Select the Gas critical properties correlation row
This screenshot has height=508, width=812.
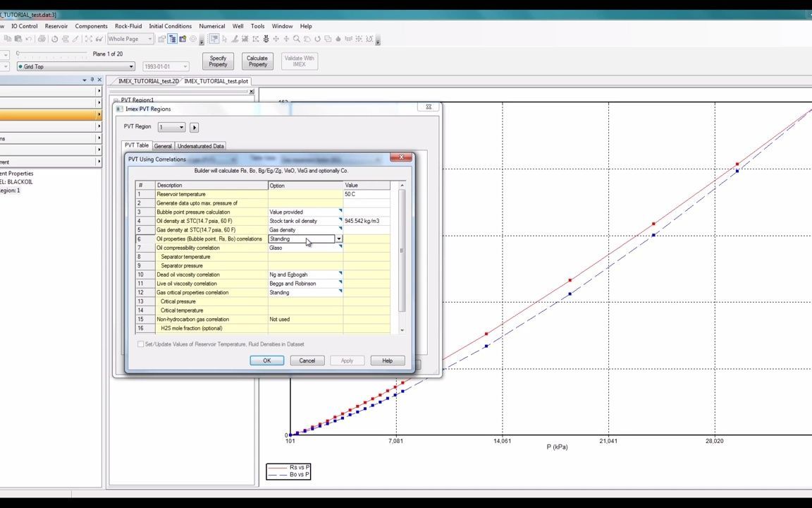coord(262,292)
